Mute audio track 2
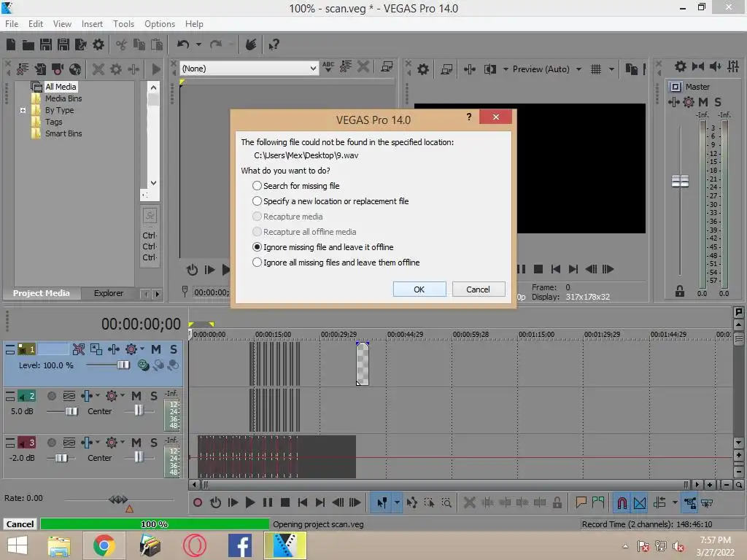This screenshot has height=560, width=747. [x=136, y=396]
